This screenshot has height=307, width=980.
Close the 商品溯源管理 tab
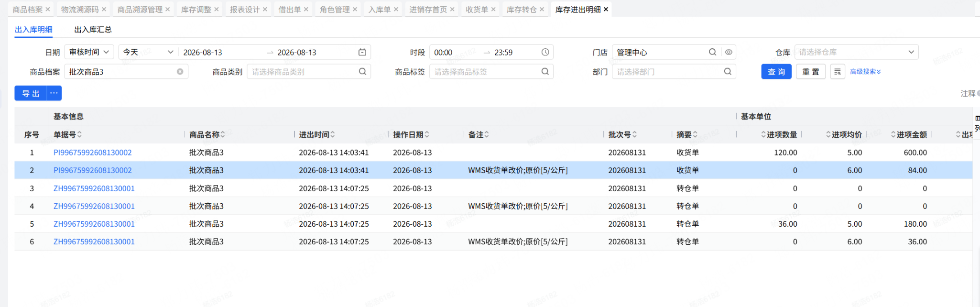168,10
